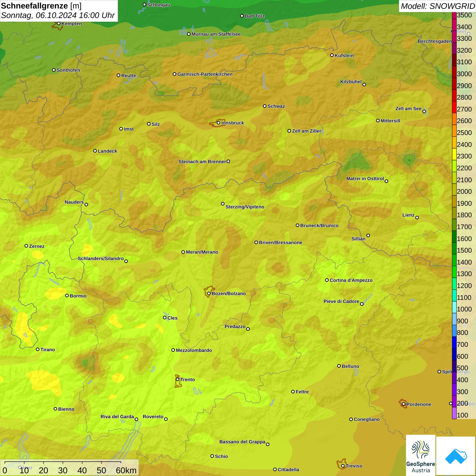Viewport: 476px width, 476px height.
Task: Click the Matrei in Osttirol label
Action: (365, 178)
